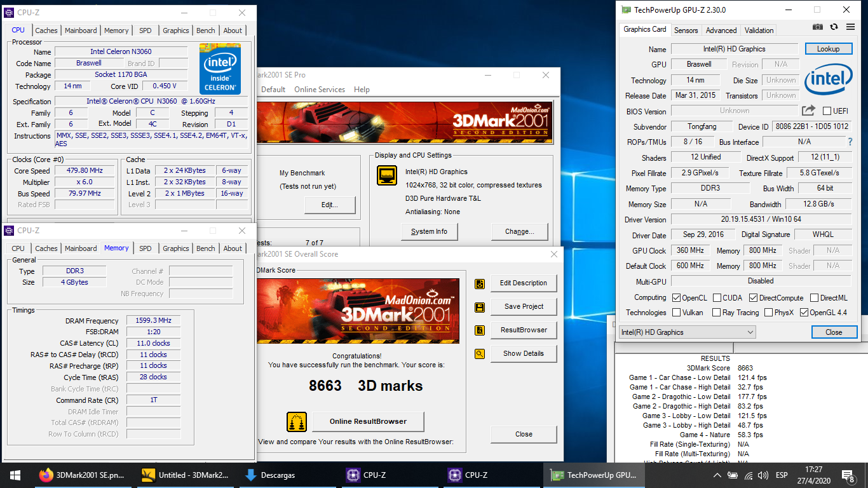
Task: Toggle the Ray Tracing checkbox
Action: (717, 313)
